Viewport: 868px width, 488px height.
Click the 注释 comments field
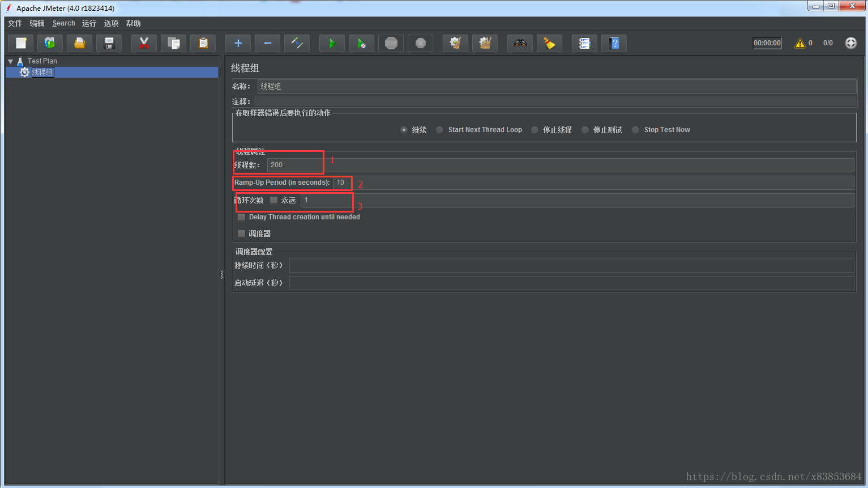[x=555, y=101]
